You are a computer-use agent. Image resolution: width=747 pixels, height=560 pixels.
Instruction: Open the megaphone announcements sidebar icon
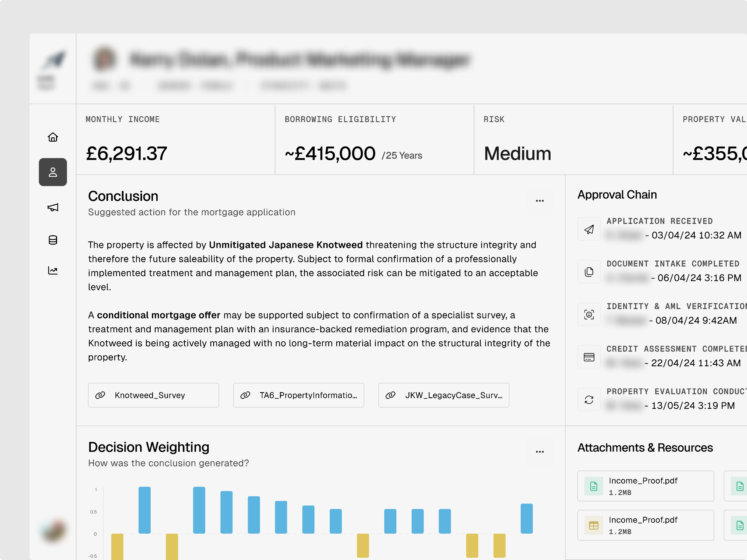click(x=53, y=207)
